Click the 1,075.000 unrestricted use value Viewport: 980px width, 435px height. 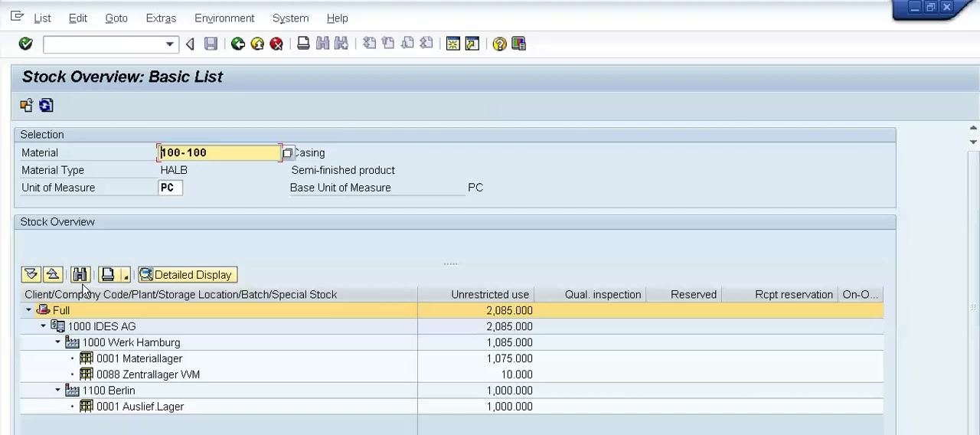[509, 358]
